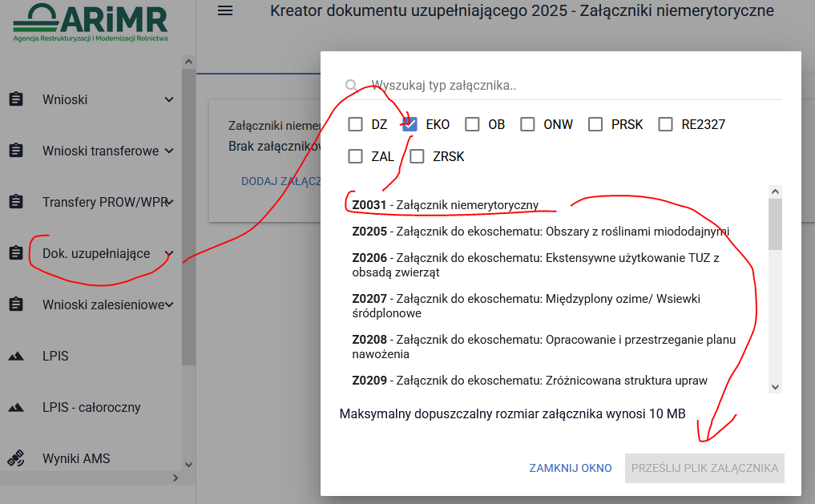Image resolution: width=815 pixels, height=504 pixels.
Task: Uncheck the EKO checkbox
Action: coord(410,124)
